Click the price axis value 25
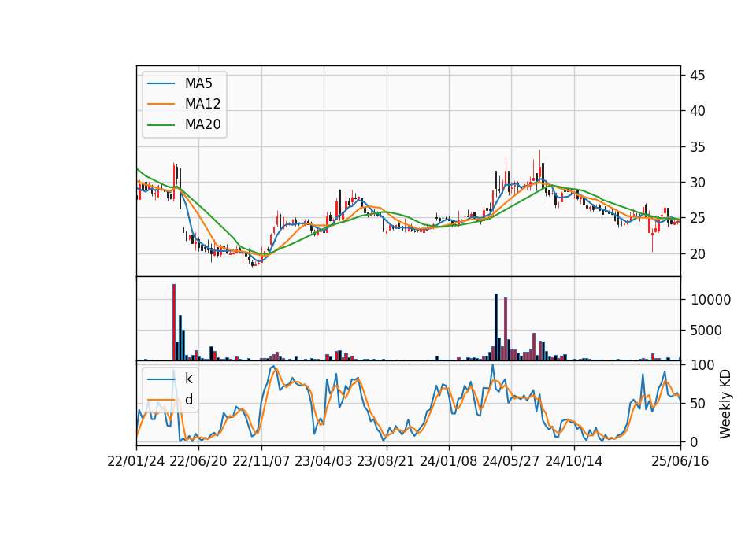756x543 pixels. pos(697,218)
